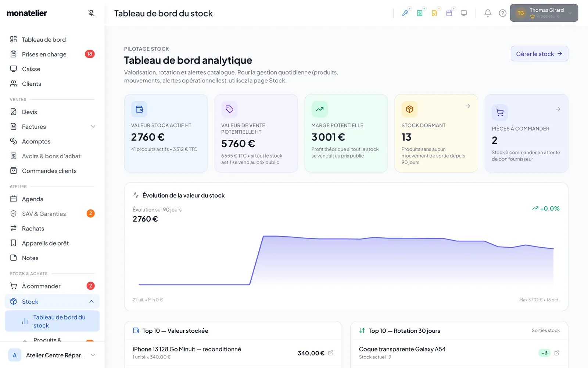Viewport: 588px width, 368px height.
Task: Click the red 18 badge on Prises en charge
Action: click(x=90, y=54)
